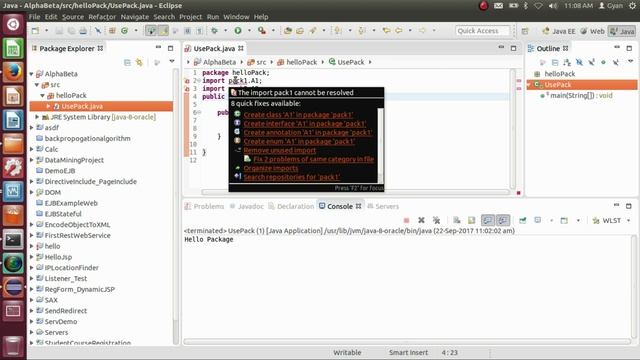Click Clear Console icon
Viewport: 640px width, 360px height.
[457, 220]
